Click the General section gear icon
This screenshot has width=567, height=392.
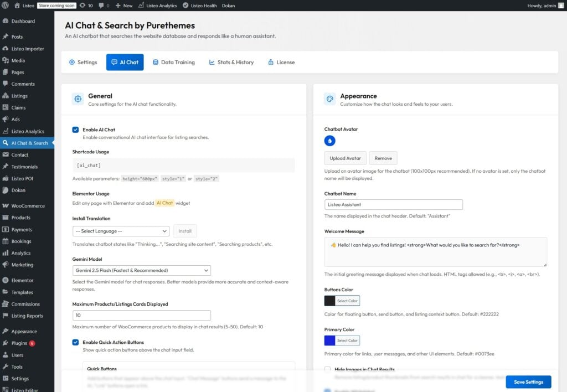click(78, 99)
